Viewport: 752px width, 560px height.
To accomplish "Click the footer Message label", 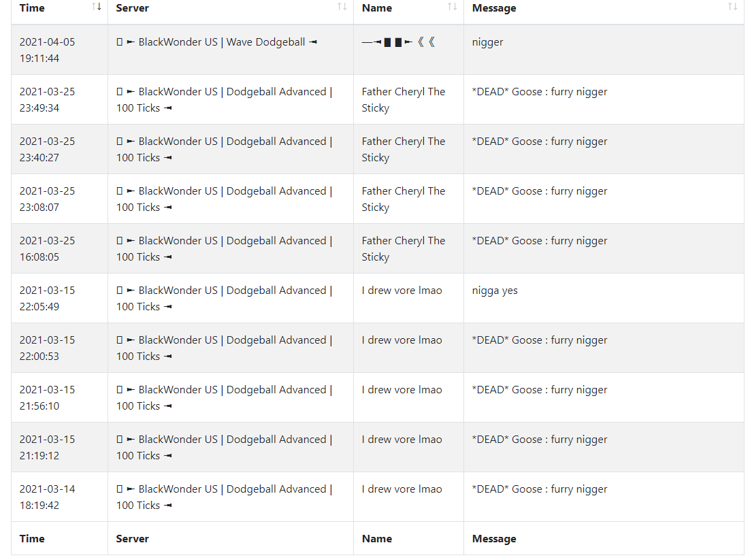I will point(494,539).
